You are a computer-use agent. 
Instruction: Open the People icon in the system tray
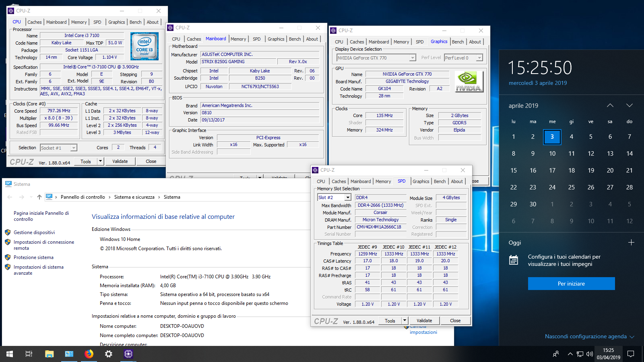556,354
